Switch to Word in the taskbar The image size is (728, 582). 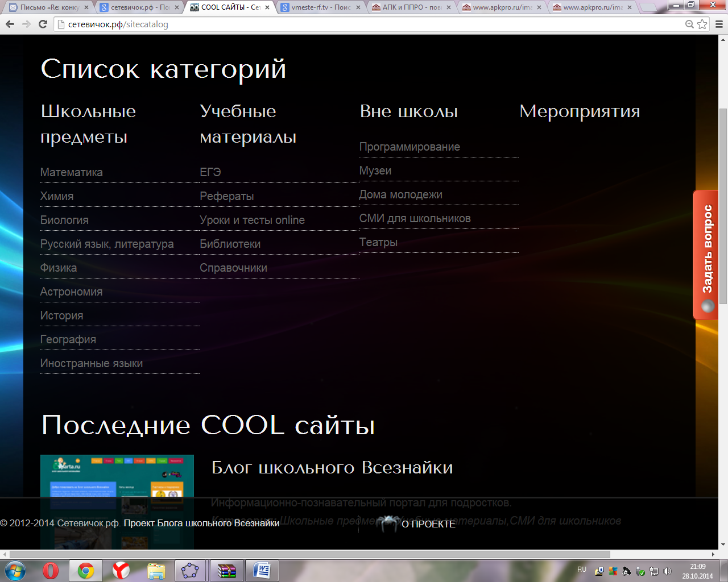[x=262, y=570]
